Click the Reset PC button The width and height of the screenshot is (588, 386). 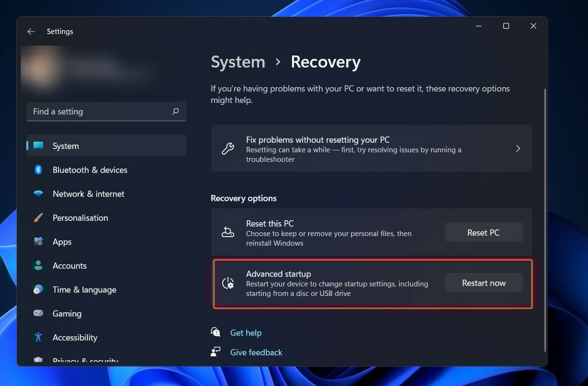click(484, 232)
